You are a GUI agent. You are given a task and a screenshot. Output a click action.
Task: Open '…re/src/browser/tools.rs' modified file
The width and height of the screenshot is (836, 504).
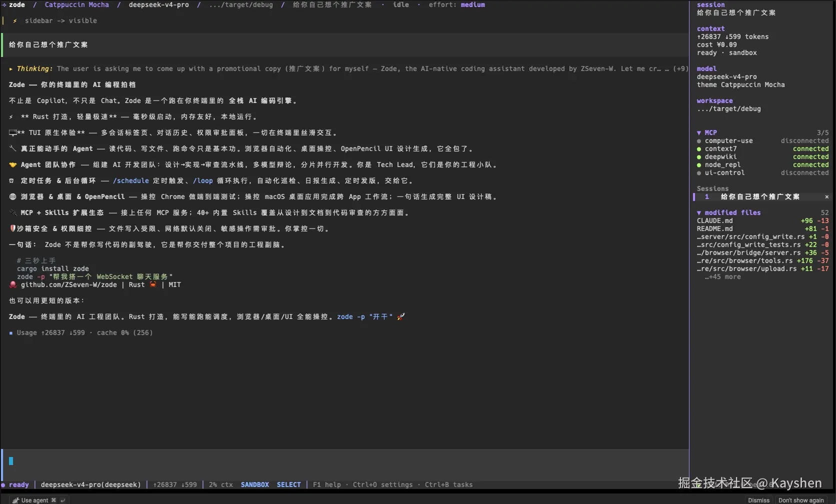(763, 261)
